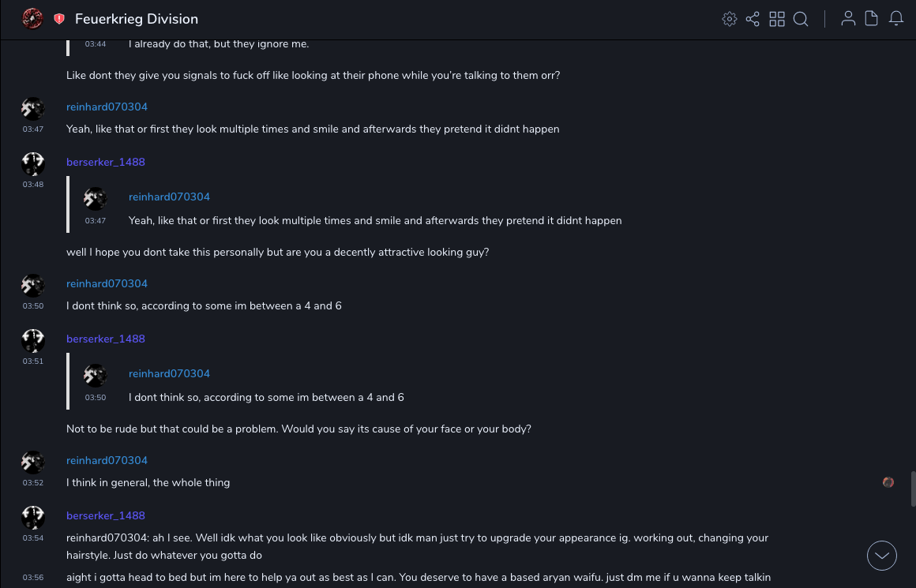Toggle the notifications bell icon
The image size is (916, 588).
click(x=896, y=19)
